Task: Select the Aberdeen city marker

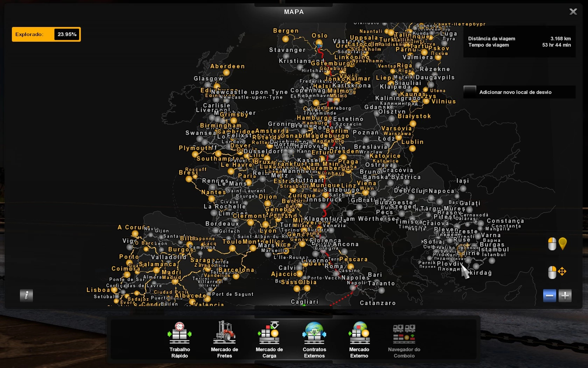Action: (x=226, y=73)
